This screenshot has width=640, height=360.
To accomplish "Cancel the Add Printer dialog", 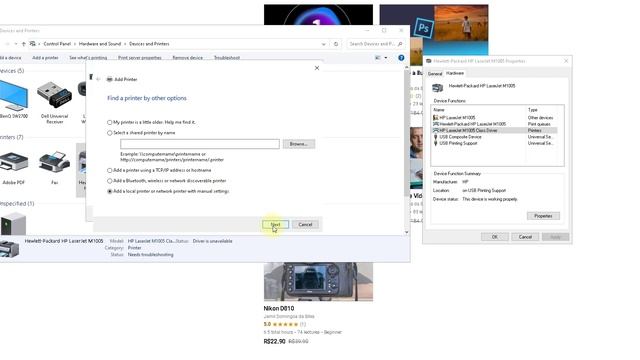I will tap(305, 224).
